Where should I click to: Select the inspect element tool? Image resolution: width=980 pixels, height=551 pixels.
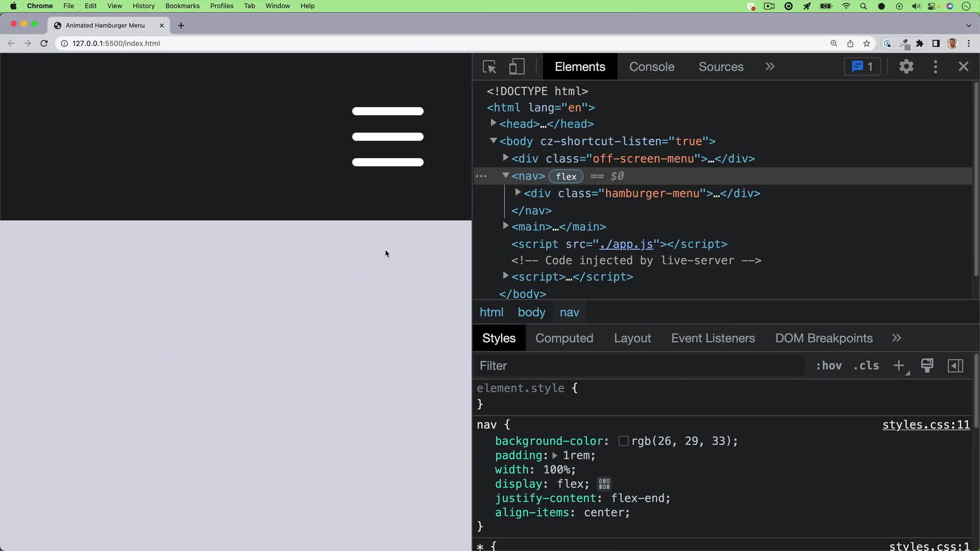pyautogui.click(x=489, y=66)
